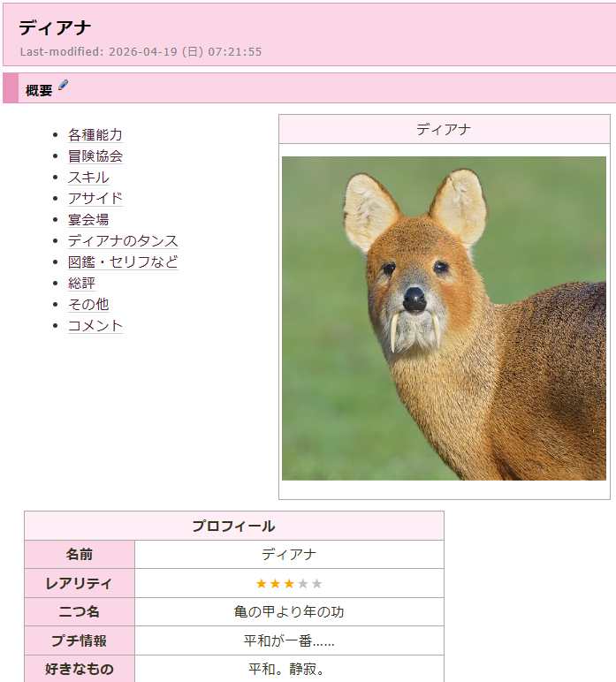Navigate to 図鑑・セリフなど
Screen dimensions: 616x682
(x=123, y=262)
